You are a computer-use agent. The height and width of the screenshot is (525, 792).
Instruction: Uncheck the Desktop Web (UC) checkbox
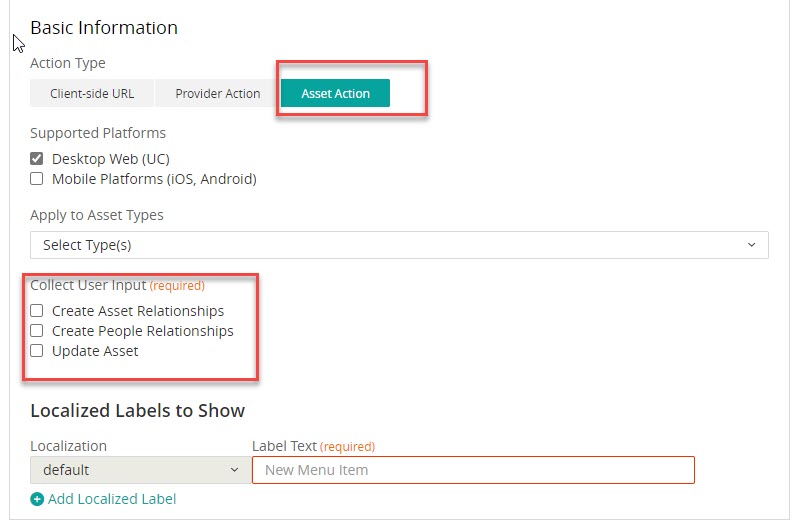pos(37,159)
